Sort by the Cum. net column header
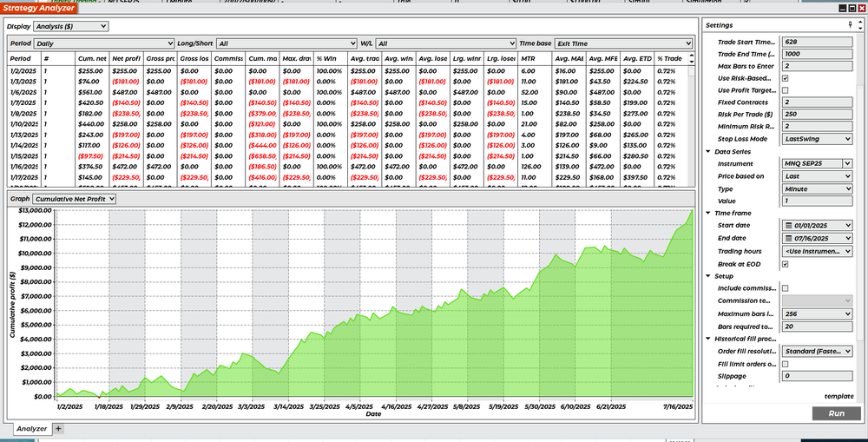The height and width of the screenshot is (442, 868). pyautogui.click(x=92, y=59)
